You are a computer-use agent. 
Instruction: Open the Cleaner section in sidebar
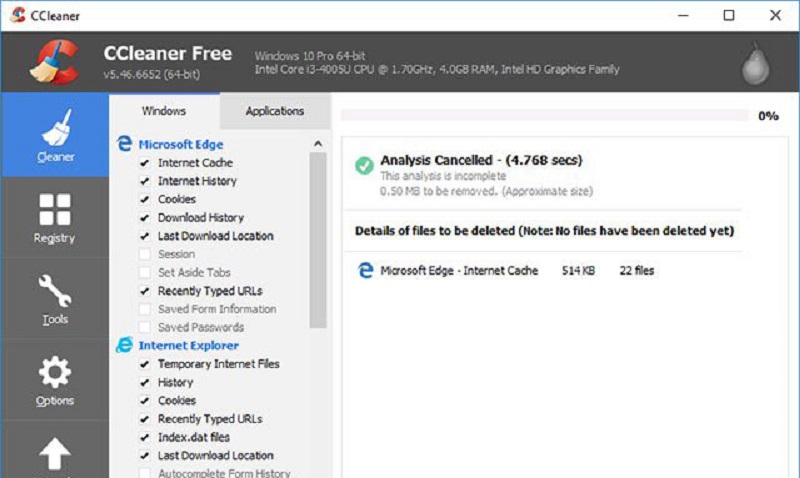point(55,135)
